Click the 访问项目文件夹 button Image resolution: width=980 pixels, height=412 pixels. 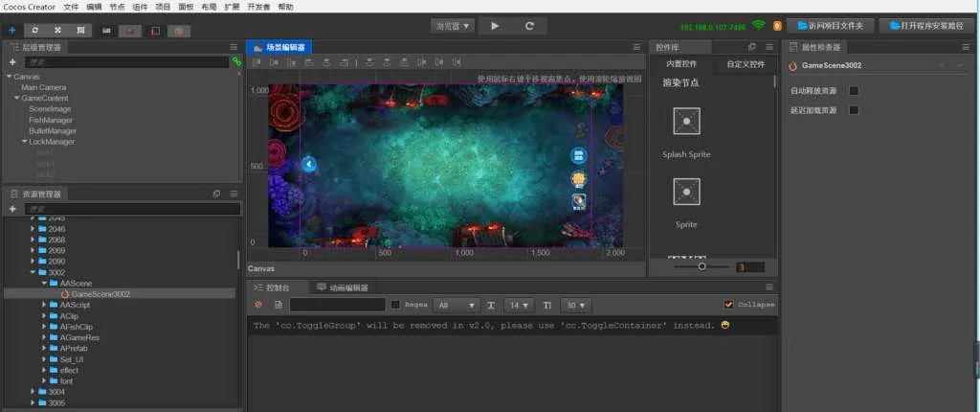829,26
